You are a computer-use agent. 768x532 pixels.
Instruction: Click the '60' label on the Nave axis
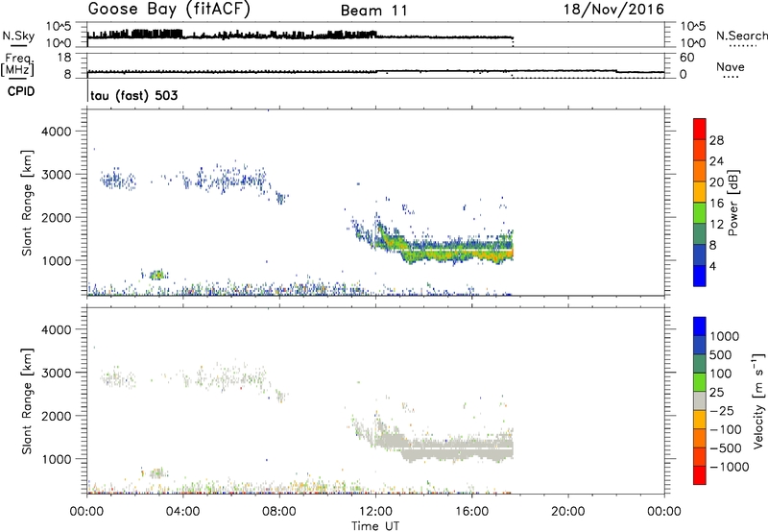click(686, 58)
